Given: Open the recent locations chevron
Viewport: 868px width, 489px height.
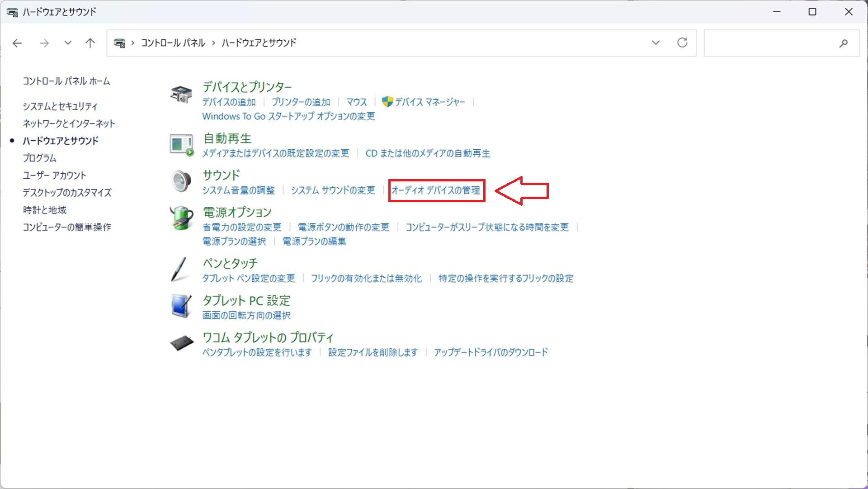Looking at the screenshot, I should [68, 43].
